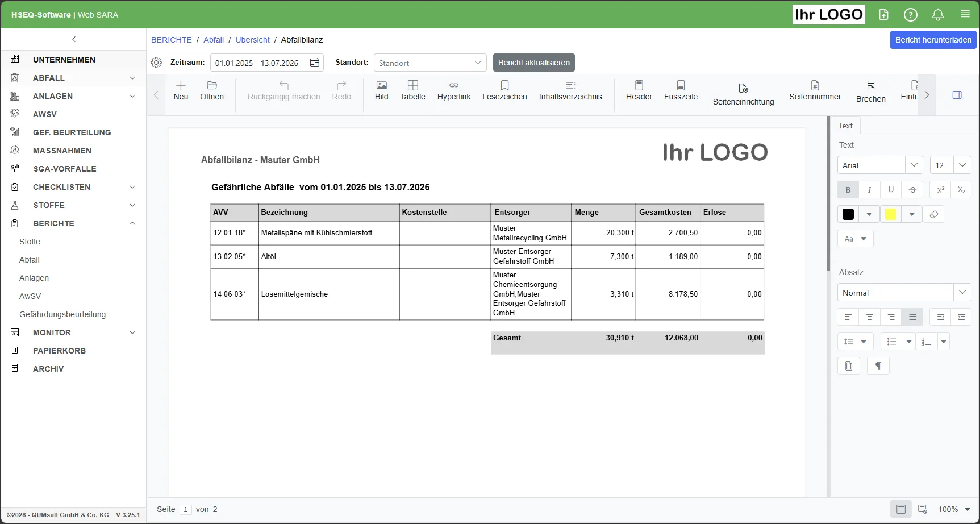Screen dimensions: 980x524
Task: Click the Bericht herunterladen button
Action: [933, 40]
